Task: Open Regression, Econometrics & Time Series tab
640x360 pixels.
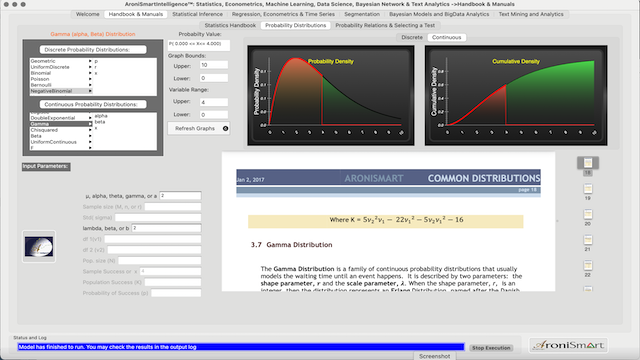Action: pos(283,14)
